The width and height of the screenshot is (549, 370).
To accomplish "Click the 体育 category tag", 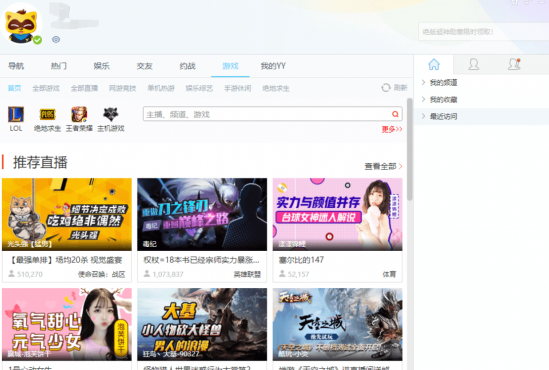I will click(389, 274).
